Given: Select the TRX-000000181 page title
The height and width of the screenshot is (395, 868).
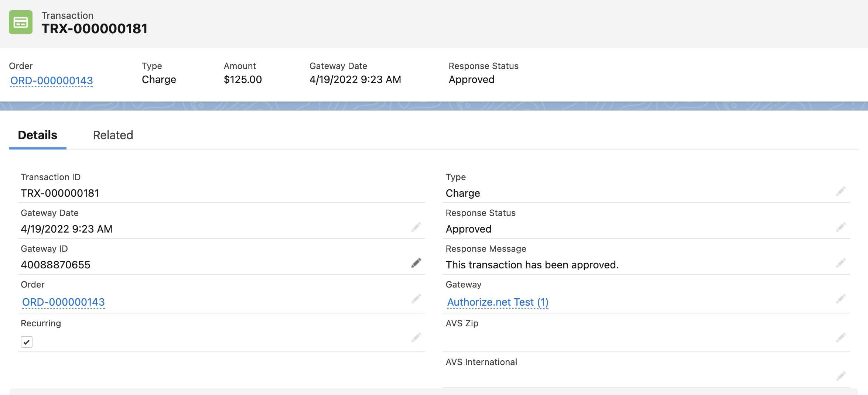Looking at the screenshot, I should (x=95, y=29).
